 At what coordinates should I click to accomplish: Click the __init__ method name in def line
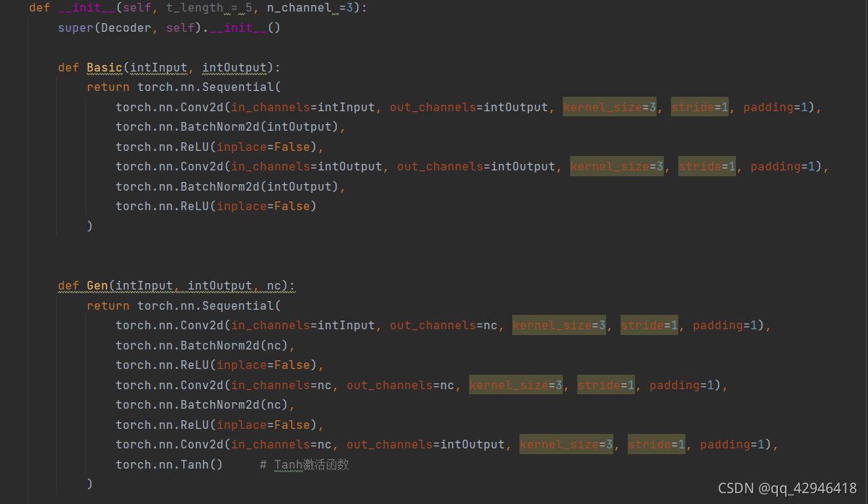coord(87,8)
